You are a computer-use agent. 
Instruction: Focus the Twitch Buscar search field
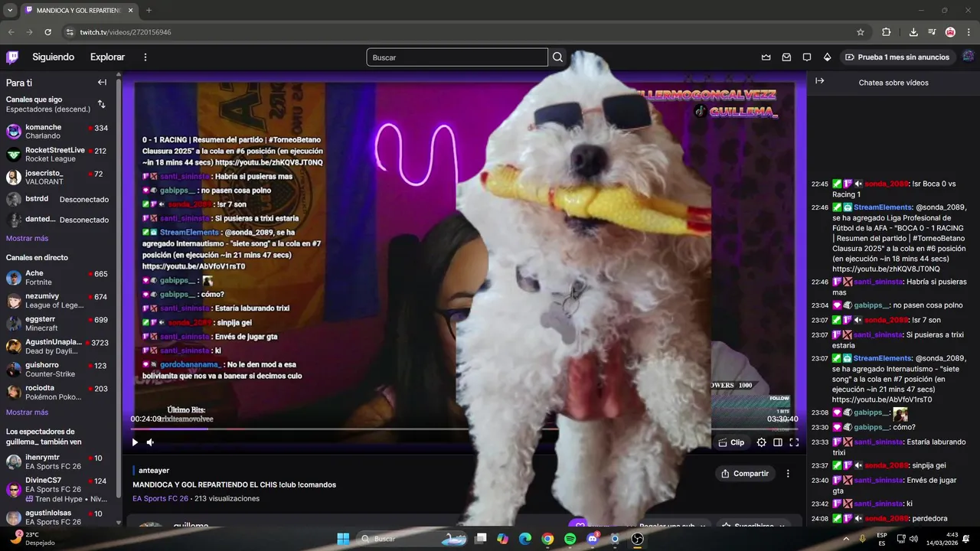pos(457,57)
